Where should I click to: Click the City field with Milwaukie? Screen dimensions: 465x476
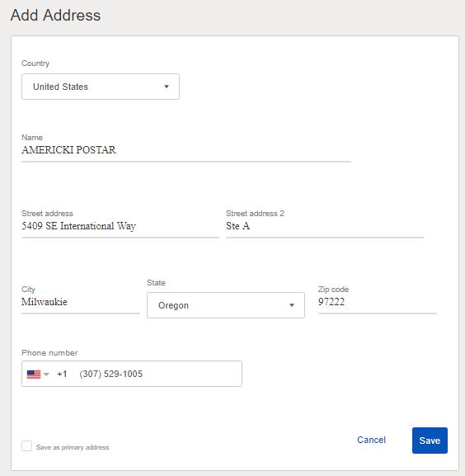(x=80, y=302)
